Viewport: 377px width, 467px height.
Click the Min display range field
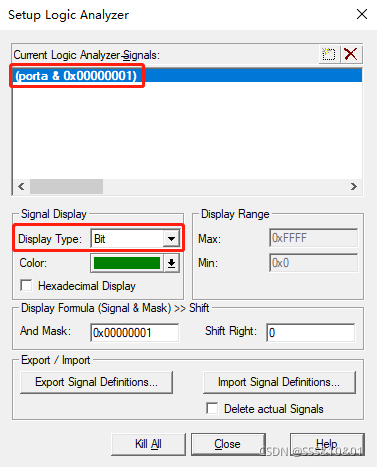pos(313,263)
